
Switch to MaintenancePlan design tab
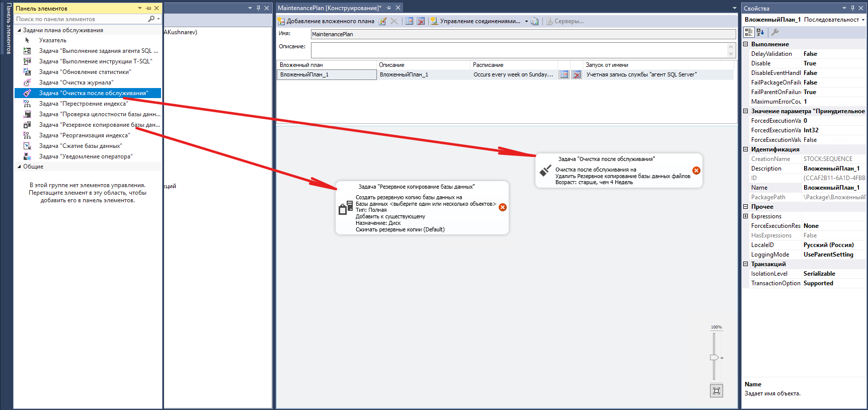[329, 8]
